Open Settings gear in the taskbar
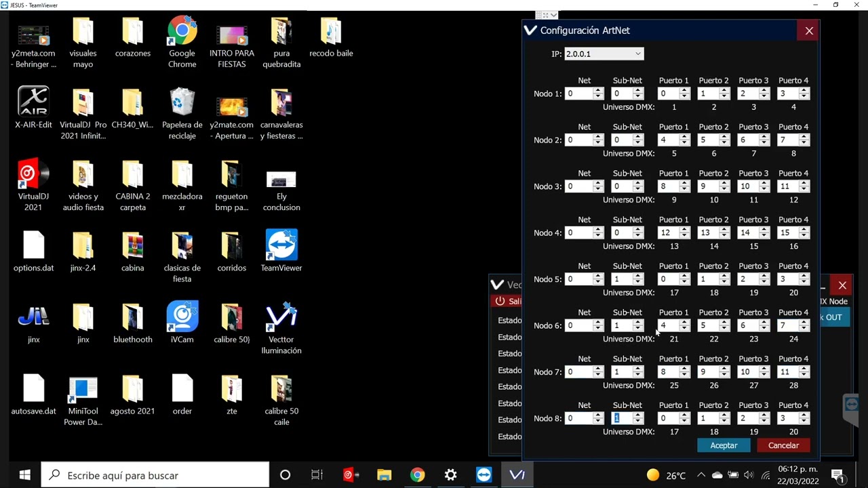The height and width of the screenshot is (488, 868). [450, 475]
